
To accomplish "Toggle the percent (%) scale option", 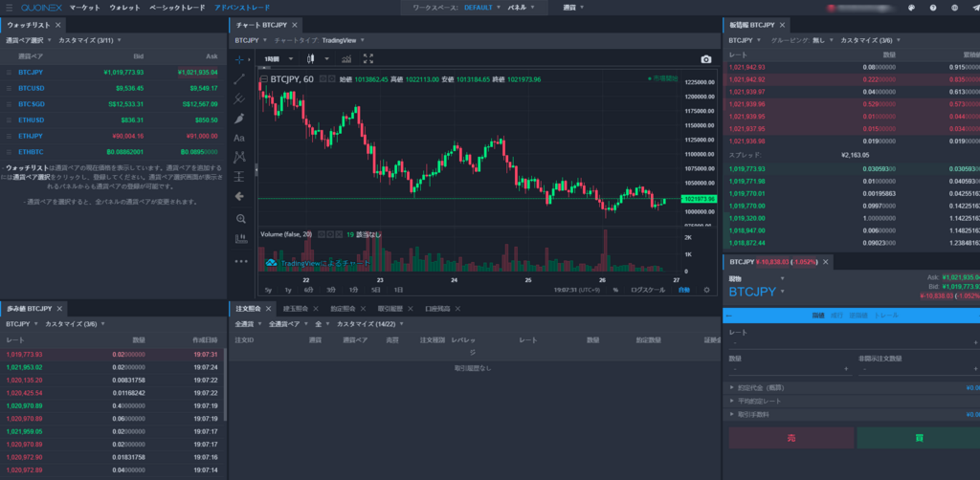I will 615,289.
